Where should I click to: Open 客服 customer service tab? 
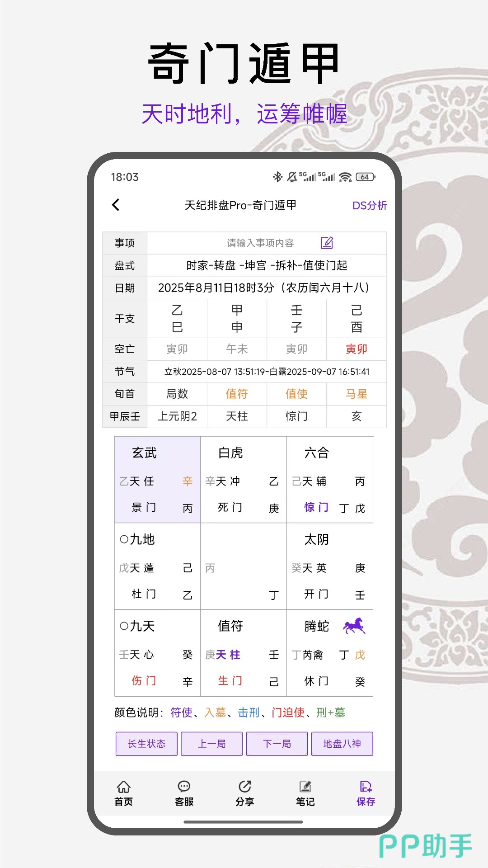point(184,793)
